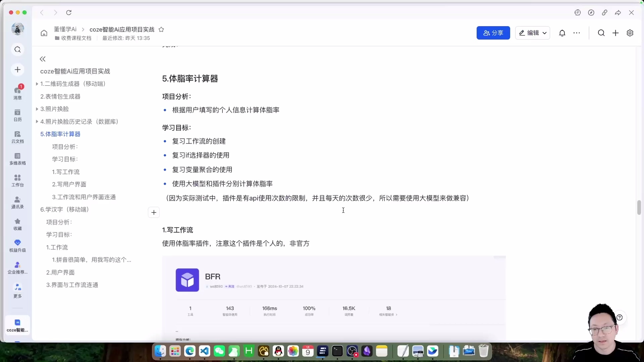Viewport: 644px width, 362px height.
Task: Collapse the outline panel with the double-chevron
Action: point(43,59)
